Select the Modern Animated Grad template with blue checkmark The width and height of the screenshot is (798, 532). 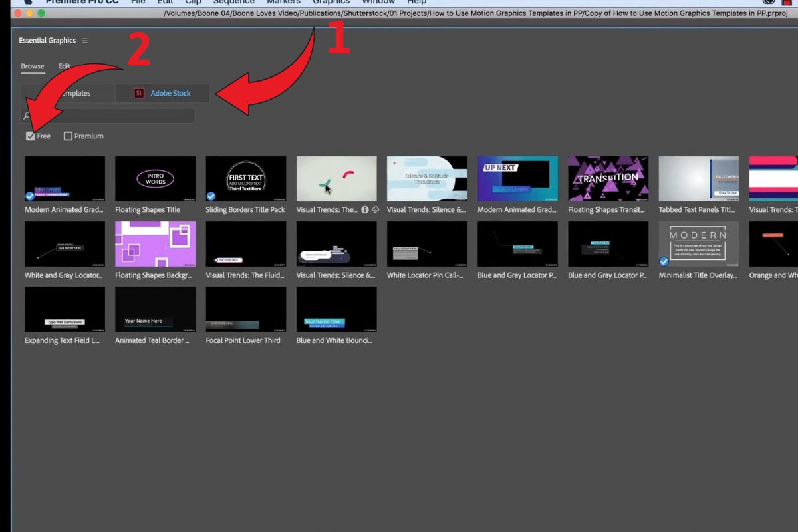pos(65,179)
